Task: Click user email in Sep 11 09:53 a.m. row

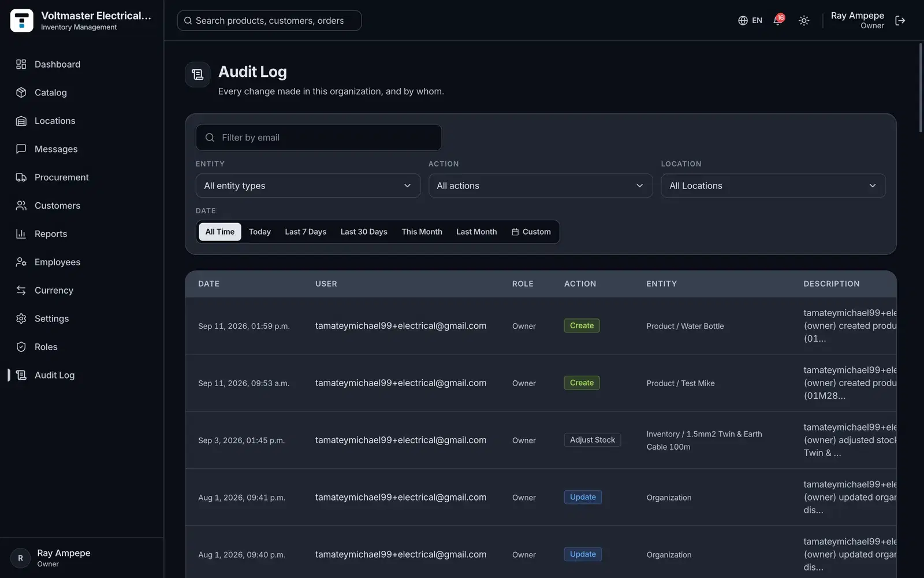Action: (401, 383)
